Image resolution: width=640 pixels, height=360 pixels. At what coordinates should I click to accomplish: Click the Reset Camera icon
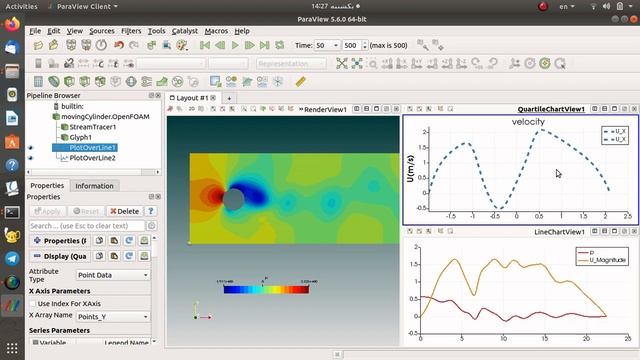(342, 63)
